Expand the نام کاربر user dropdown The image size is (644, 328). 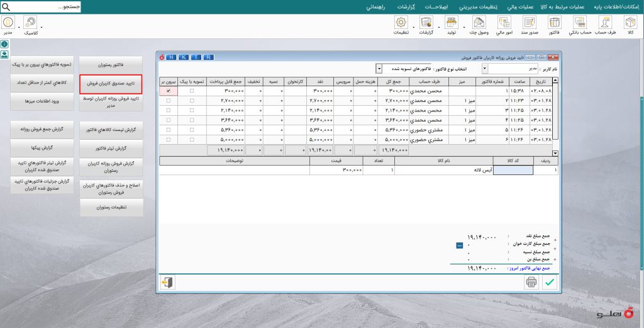pos(485,69)
